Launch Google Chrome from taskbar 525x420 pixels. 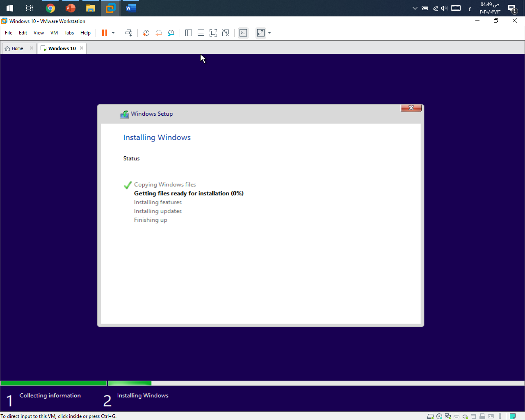(50, 8)
